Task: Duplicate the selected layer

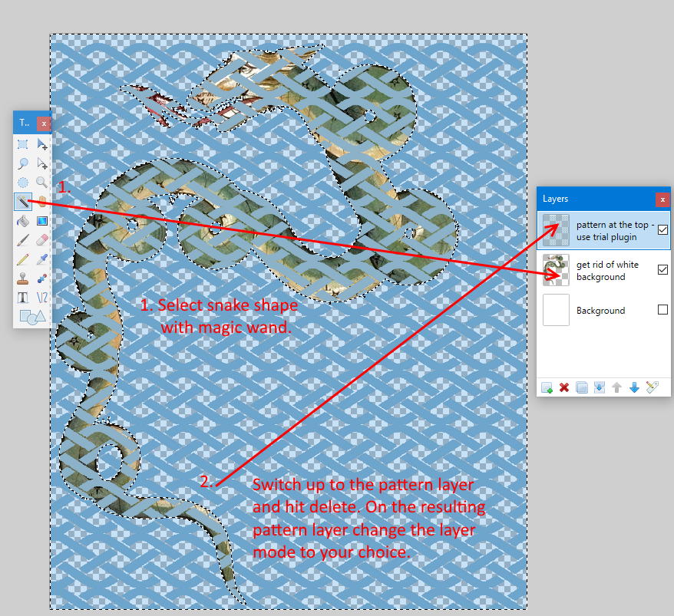Action: click(x=582, y=387)
